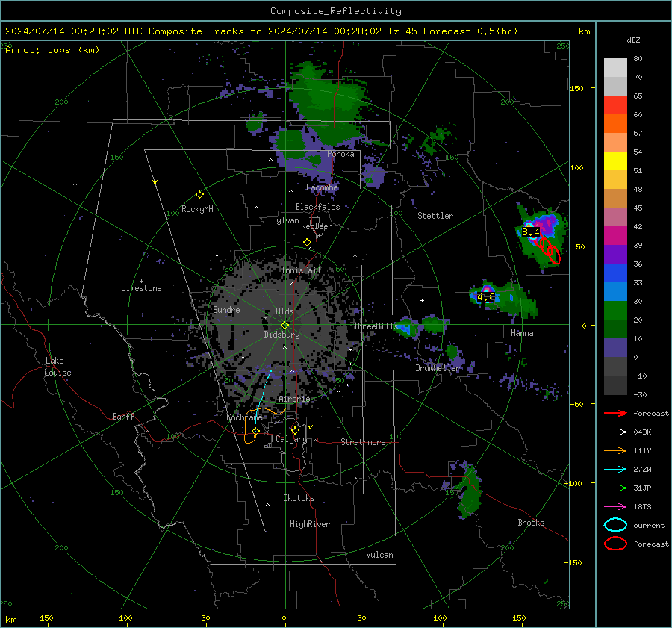Click the yellow radar-center diamond above Didsbury
The image size is (672, 628).
284,325
